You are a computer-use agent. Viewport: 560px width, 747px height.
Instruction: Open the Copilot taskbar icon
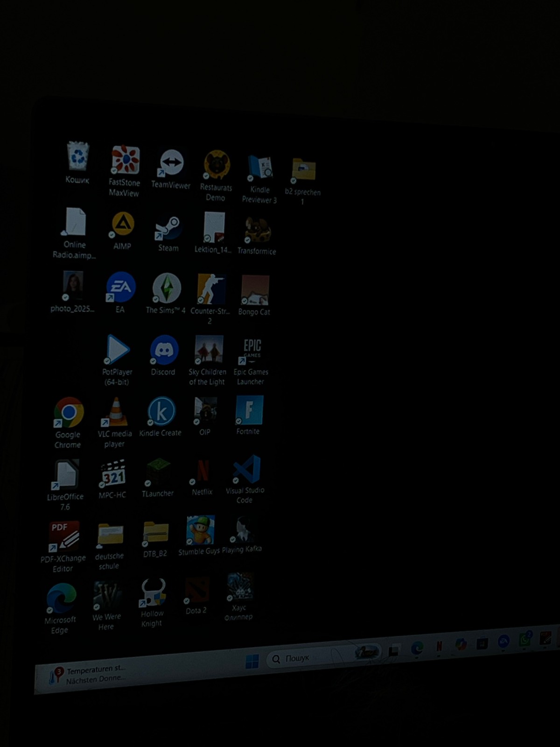(461, 644)
